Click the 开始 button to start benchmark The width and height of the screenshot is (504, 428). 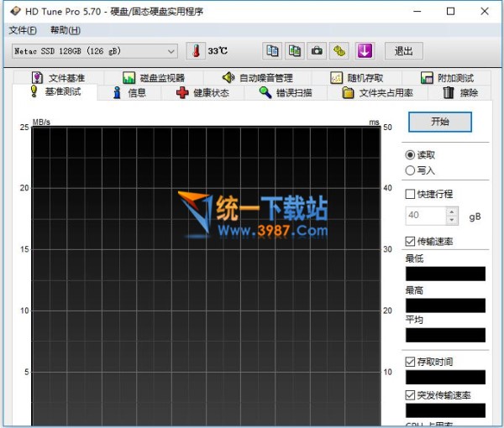440,122
